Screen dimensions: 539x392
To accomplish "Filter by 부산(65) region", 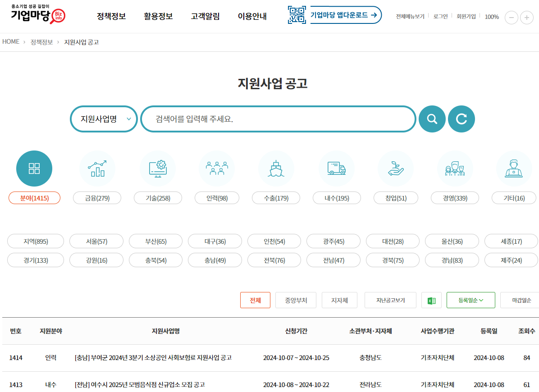I will tap(156, 241).
